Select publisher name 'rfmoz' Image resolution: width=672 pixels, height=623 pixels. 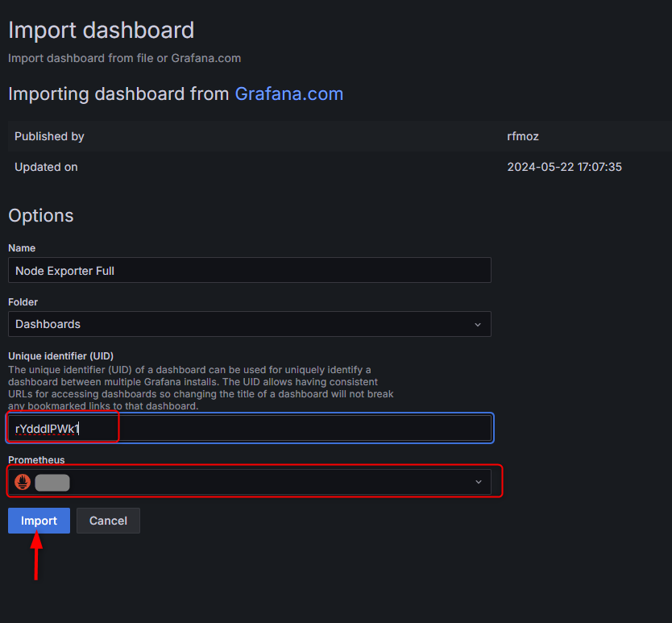523,136
